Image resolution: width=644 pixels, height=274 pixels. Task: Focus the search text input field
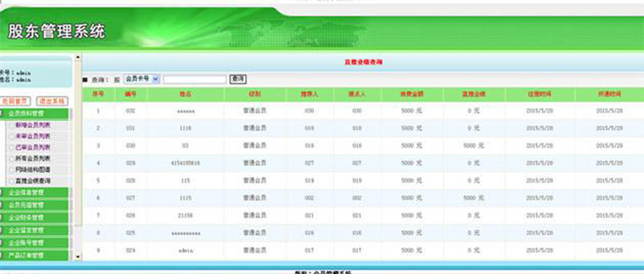195,79
